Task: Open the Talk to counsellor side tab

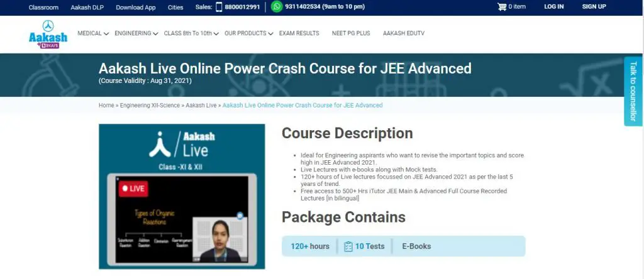Action: (633, 91)
